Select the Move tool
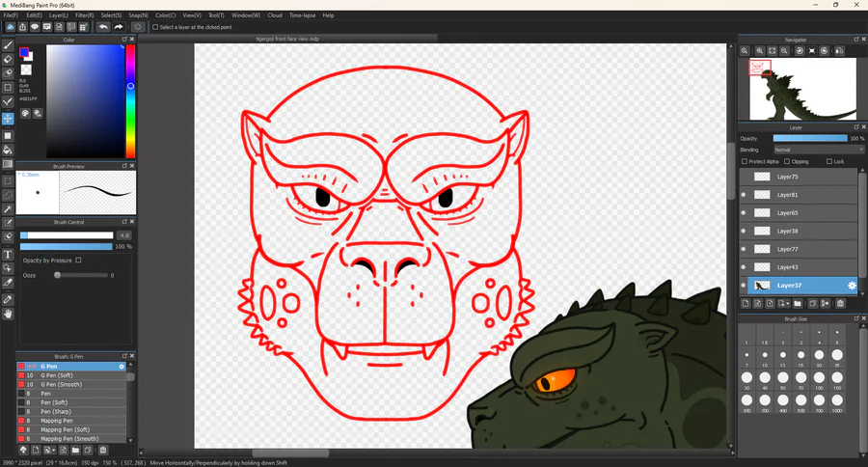868x467 pixels. 8,119
